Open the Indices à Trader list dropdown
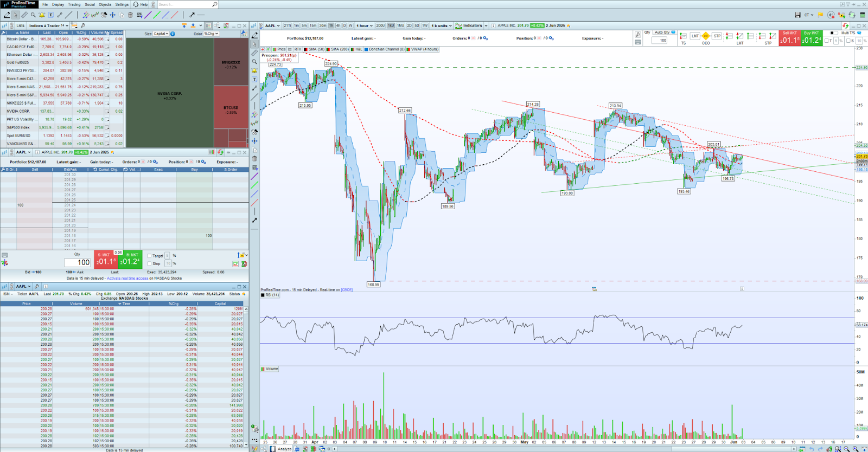 click(x=49, y=25)
